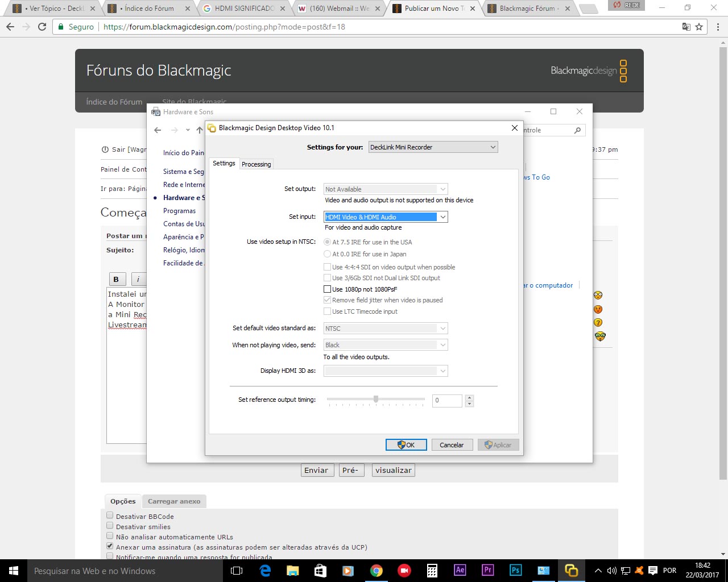
Task: Uncheck Anexar uma assinatura option
Action: (110, 546)
